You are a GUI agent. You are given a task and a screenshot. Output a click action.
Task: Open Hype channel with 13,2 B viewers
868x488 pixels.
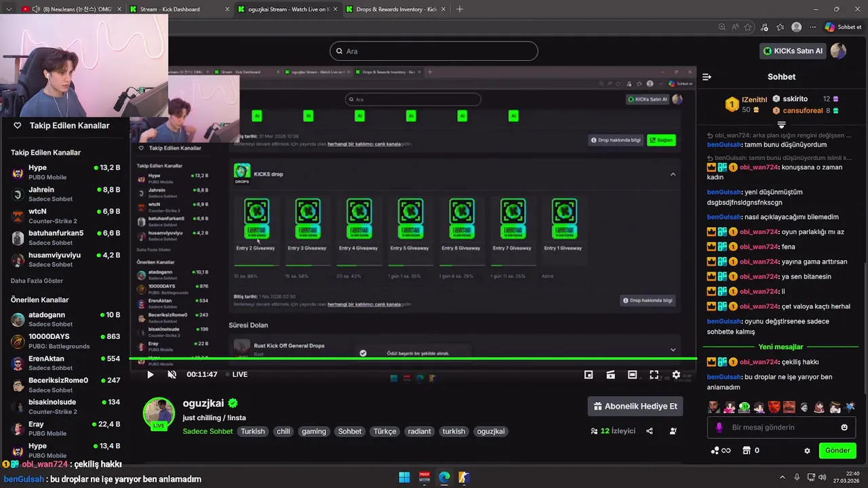coord(65,172)
